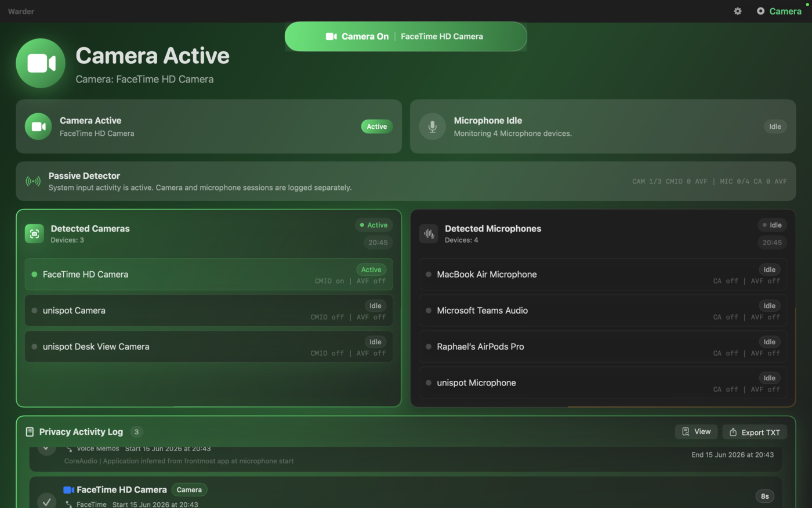This screenshot has height=508, width=812.
Task: Click the blue camera icon in the log entry
Action: pyautogui.click(x=68, y=490)
